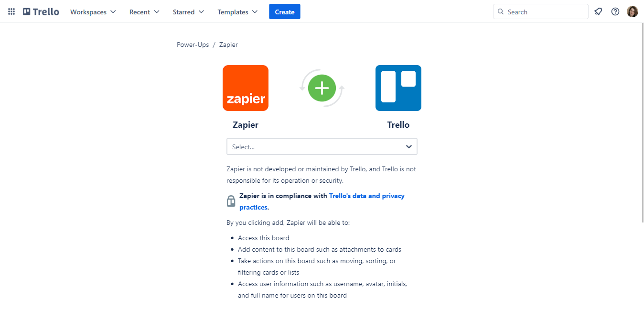The height and width of the screenshot is (311, 644).
Task: Go to Power-Ups breadcrumb link
Action: coord(193,44)
